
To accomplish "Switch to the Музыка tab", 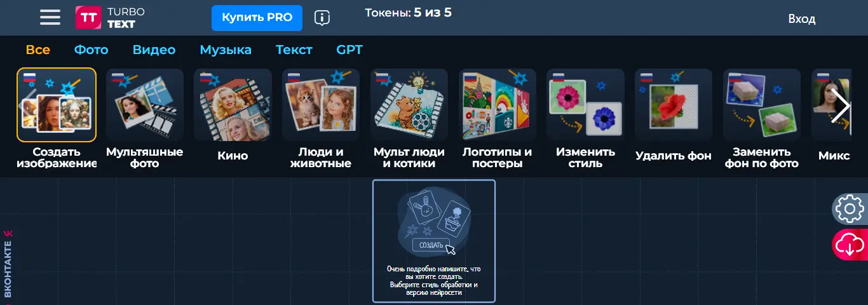I will click(226, 50).
